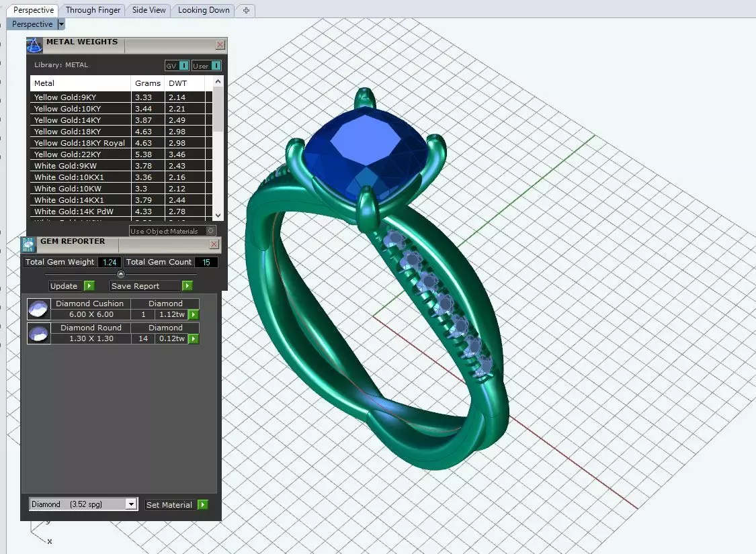Select the White Gold:14KX1 row
The image size is (756, 554).
click(121, 200)
